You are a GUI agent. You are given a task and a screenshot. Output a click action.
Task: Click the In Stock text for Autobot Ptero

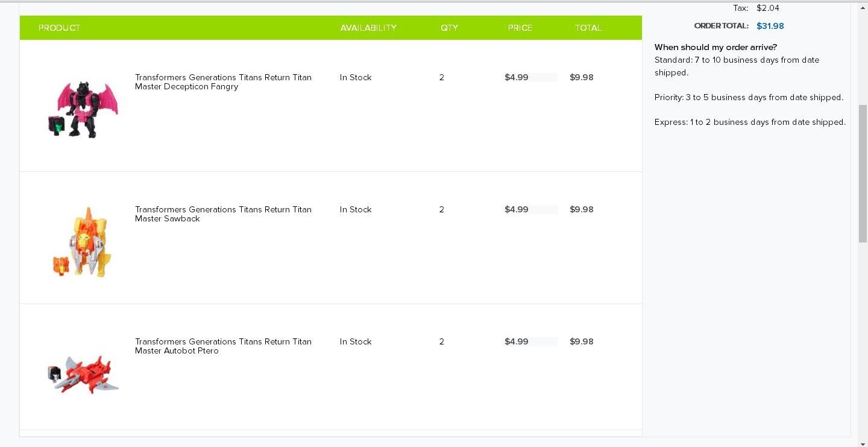click(356, 341)
